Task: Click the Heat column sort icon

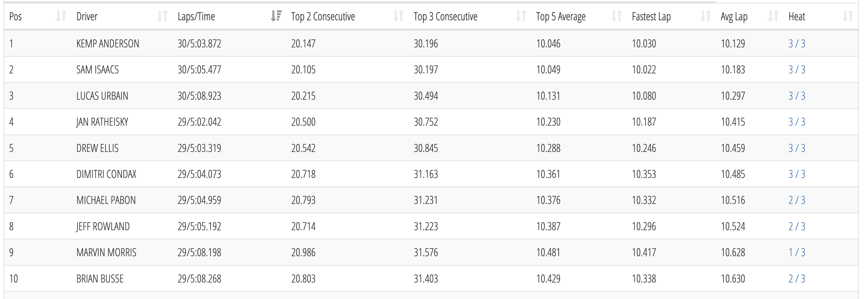Action: [x=848, y=16]
